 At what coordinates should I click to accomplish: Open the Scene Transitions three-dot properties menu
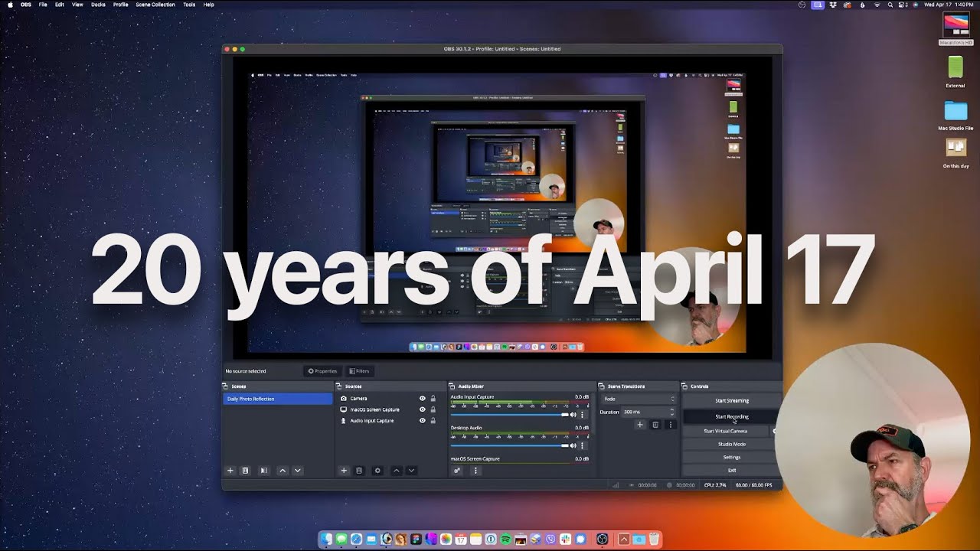pyautogui.click(x=671, y=425)
